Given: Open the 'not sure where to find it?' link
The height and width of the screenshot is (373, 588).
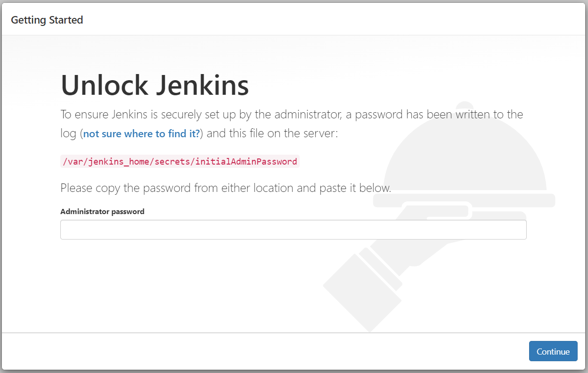Looking at the screenshot, I should pyautogui.click(x=142, y=134).
